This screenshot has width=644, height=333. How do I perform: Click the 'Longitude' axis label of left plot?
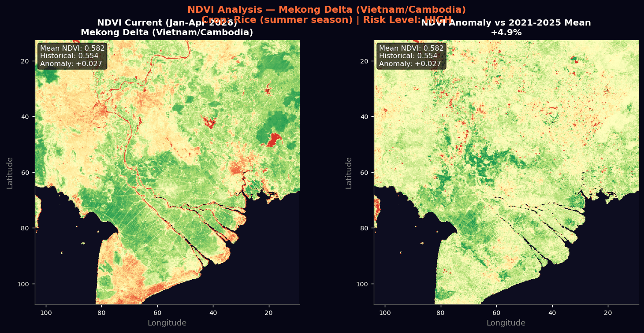167,323
